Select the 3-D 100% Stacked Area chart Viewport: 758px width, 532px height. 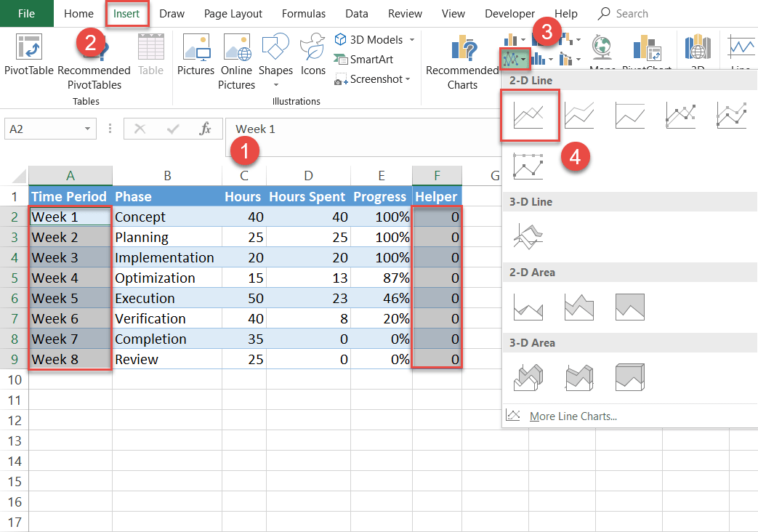(x=630, y=377)
